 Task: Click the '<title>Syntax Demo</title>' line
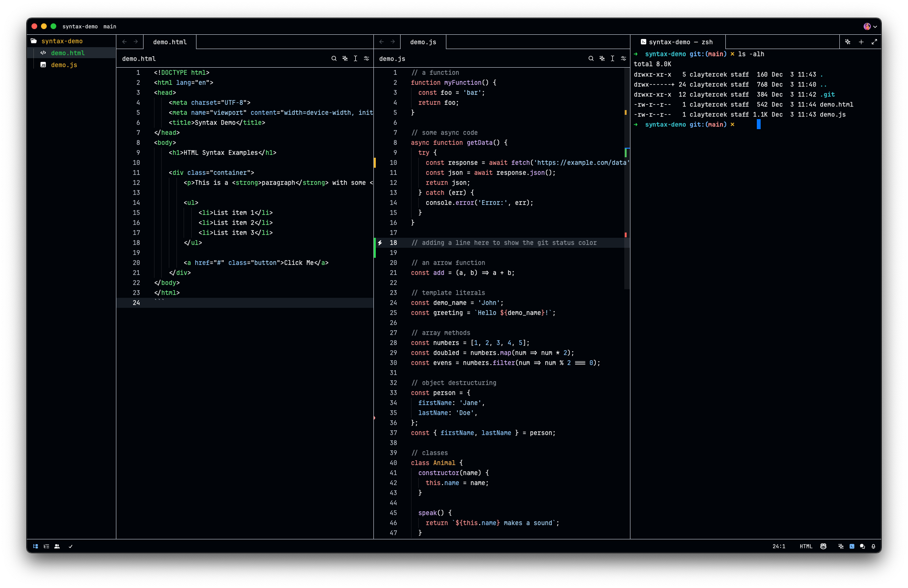(x=217, y=122)
